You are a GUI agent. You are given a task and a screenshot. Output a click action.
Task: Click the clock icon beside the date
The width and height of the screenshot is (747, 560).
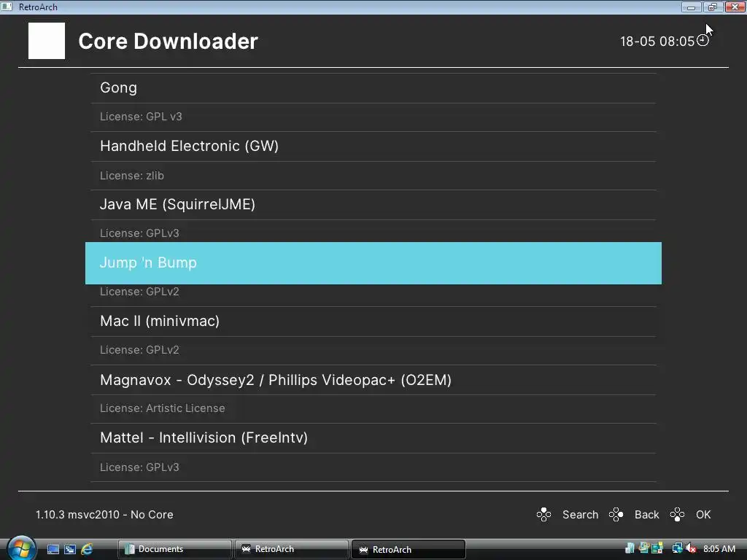703,41
